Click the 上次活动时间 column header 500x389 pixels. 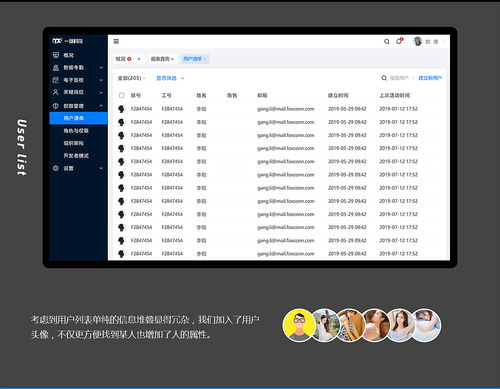tap(394, 95)
